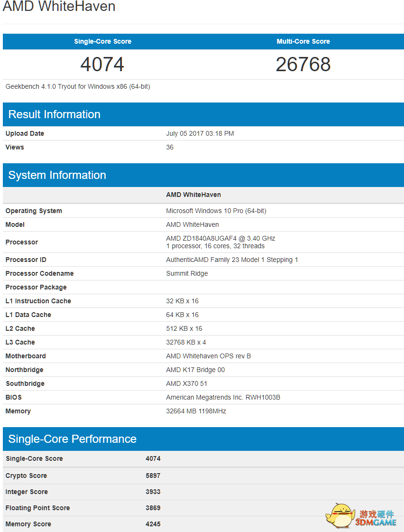Click the Memory Score value 4245
This screenshot has height=532, width=404.
point(153,524)
